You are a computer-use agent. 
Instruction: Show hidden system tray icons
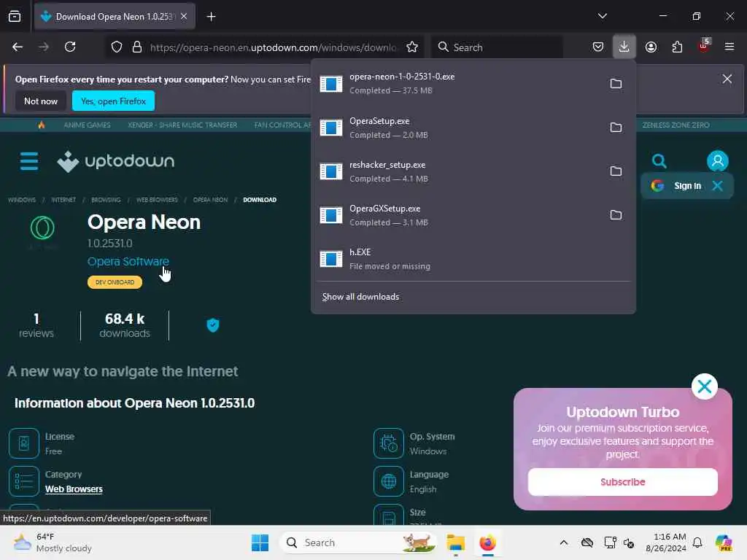pos(564,542)
